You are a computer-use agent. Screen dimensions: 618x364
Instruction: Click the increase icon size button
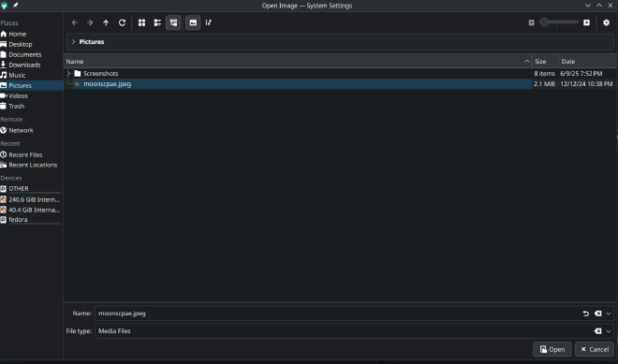pos(586,22)
